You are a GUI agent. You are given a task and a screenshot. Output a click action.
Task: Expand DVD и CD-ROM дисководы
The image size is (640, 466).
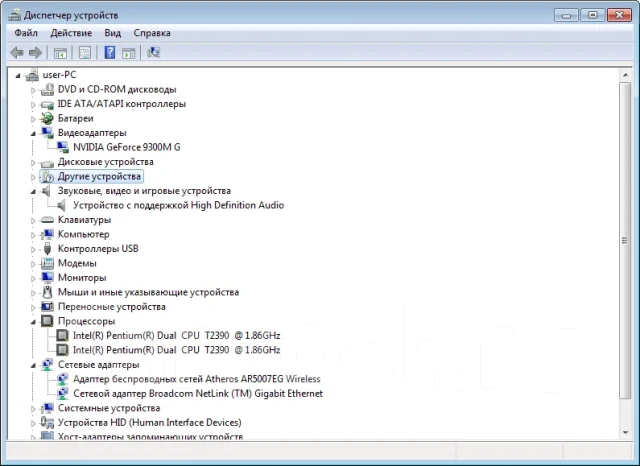(33, 90)
